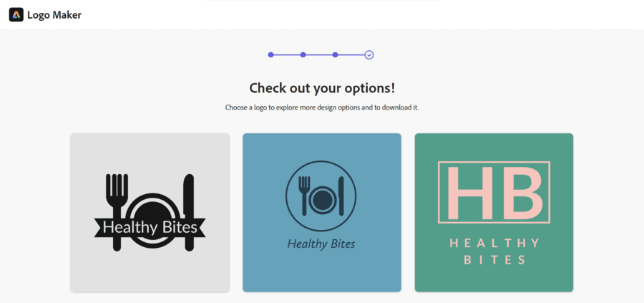Click the small fork inside blue circular emblem
This screenshot has width=644, height=303.
point(304,196)
